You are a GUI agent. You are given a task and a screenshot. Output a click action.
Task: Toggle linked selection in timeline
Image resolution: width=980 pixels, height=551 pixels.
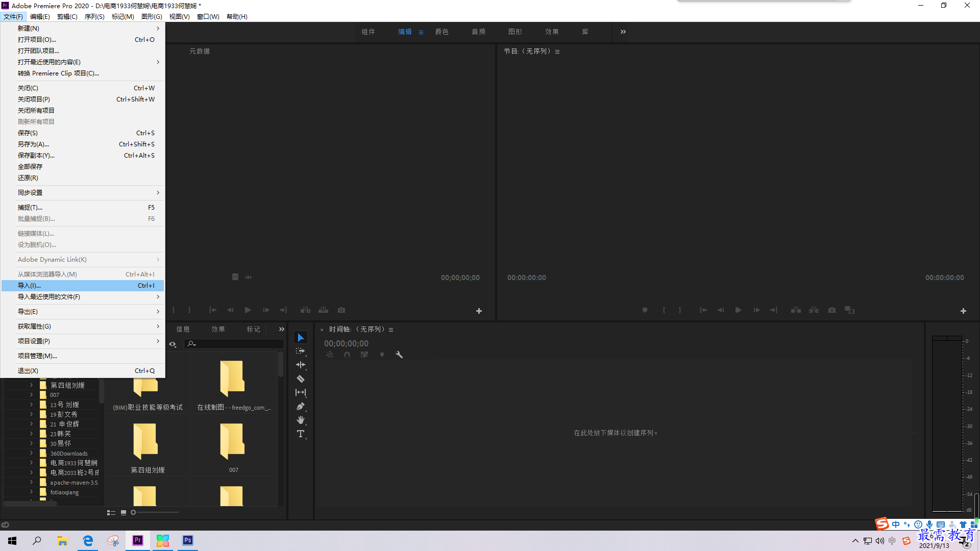364,355
